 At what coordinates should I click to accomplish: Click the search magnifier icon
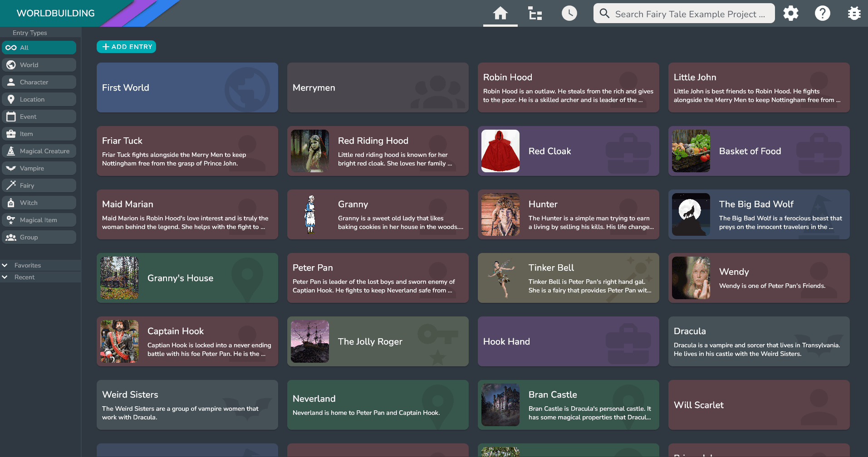604,13
